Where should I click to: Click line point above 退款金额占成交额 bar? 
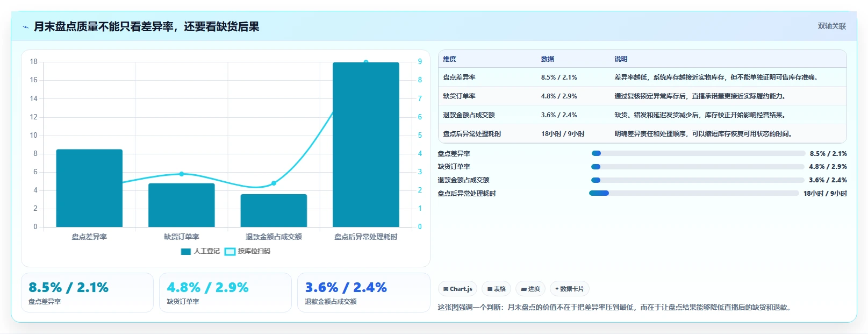(x=274, y=183)
